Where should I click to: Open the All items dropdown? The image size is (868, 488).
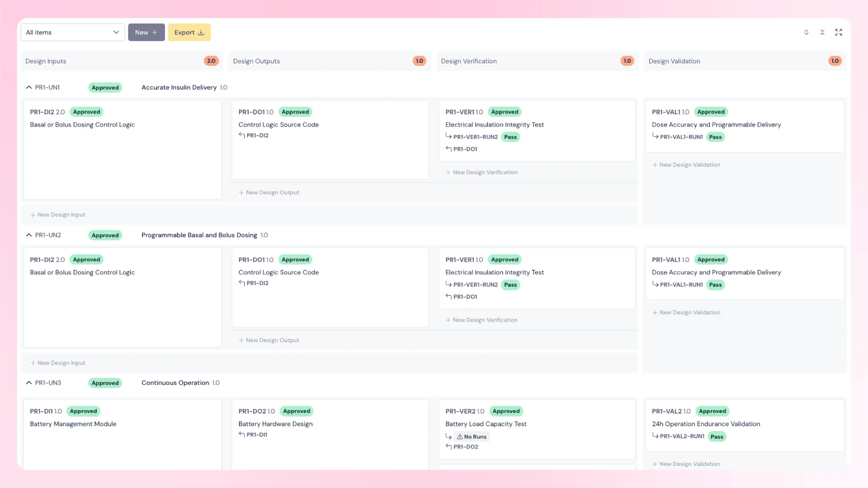tap(72, 32)
